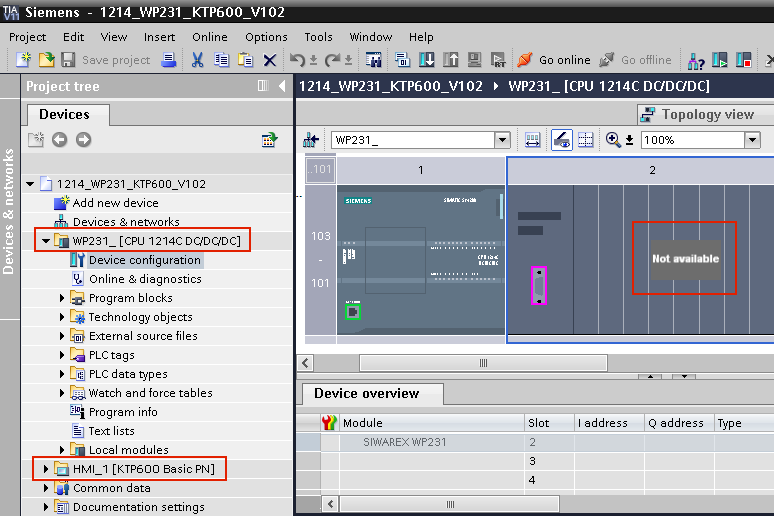This screenshot has height=516, width=774.
Task: Expand the Technology objects folder
Action: [x=62, y=317]
